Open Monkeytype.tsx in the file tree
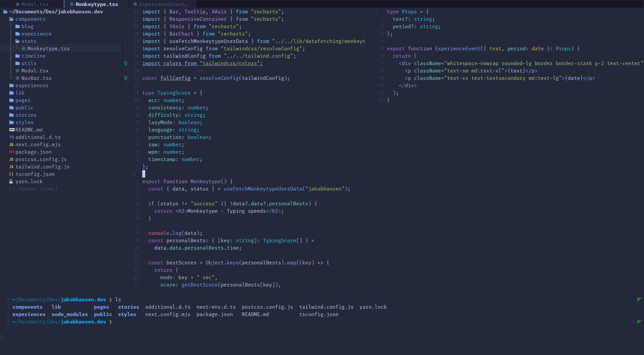The image size is (644, 355). (48, 49)
